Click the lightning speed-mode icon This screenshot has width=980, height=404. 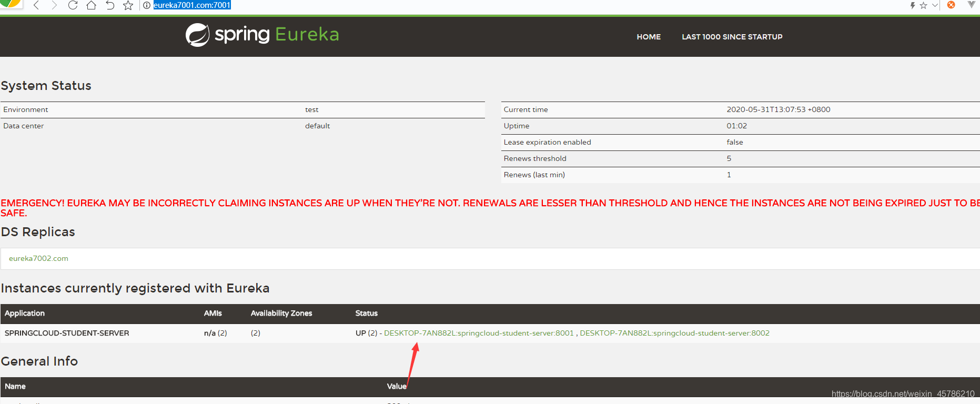[x=913, y=5]
